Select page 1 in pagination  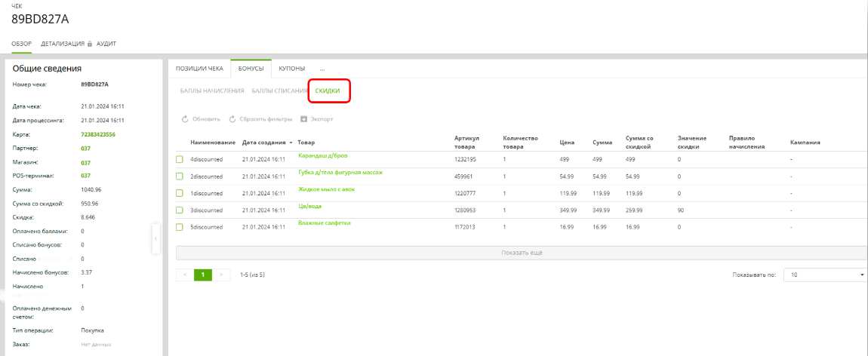[202, 275]
